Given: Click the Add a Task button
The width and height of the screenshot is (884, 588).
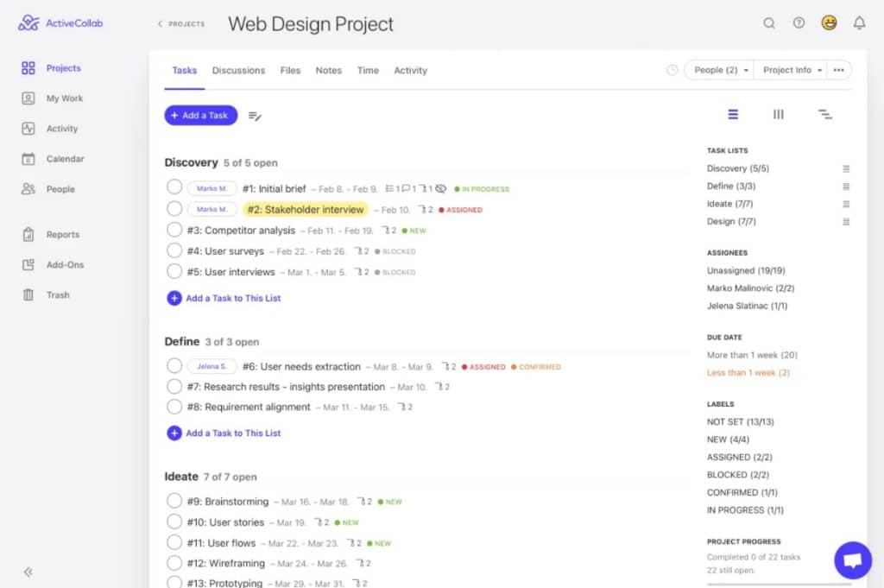Looking at the screenshot, I should click(x=200, y=116).
